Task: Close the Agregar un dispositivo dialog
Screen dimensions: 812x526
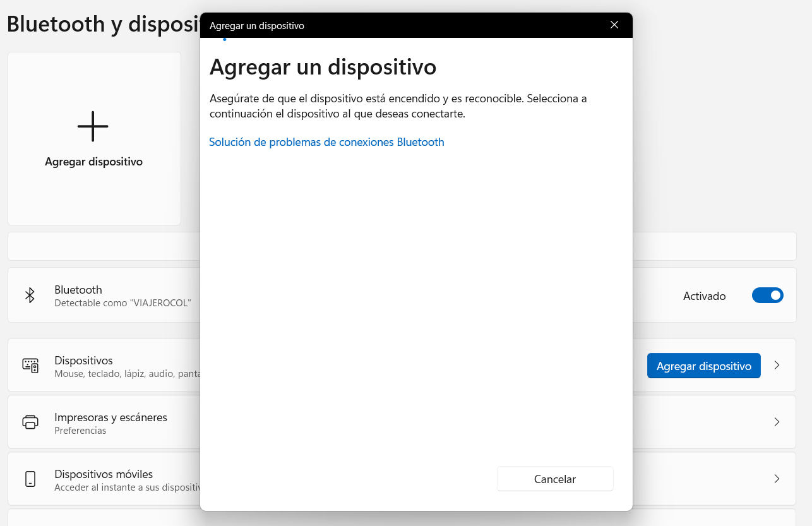Action: pyautogui.click(x=614, y=25)
